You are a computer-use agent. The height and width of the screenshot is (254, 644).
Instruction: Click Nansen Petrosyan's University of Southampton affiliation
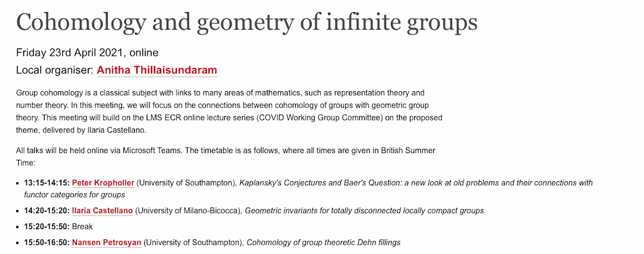tap(194, 242)
